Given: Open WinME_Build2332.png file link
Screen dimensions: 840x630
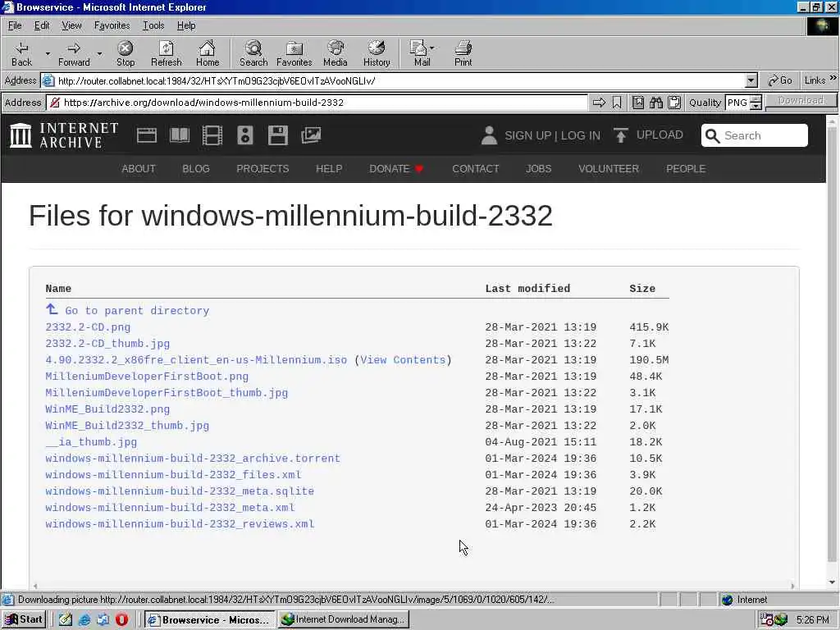Looking at the screenshot, I should [x=107, y=409].
